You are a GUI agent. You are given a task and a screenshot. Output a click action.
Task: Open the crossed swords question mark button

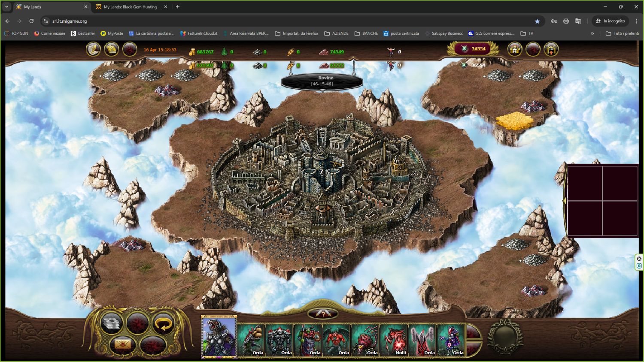click(x=323, y=314)
